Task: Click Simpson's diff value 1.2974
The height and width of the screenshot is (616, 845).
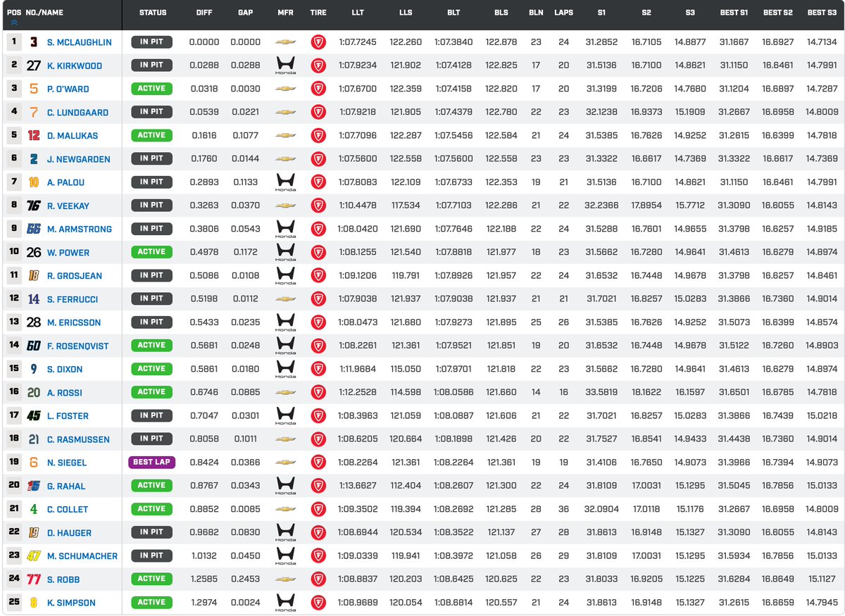Action: coord(204,603)
